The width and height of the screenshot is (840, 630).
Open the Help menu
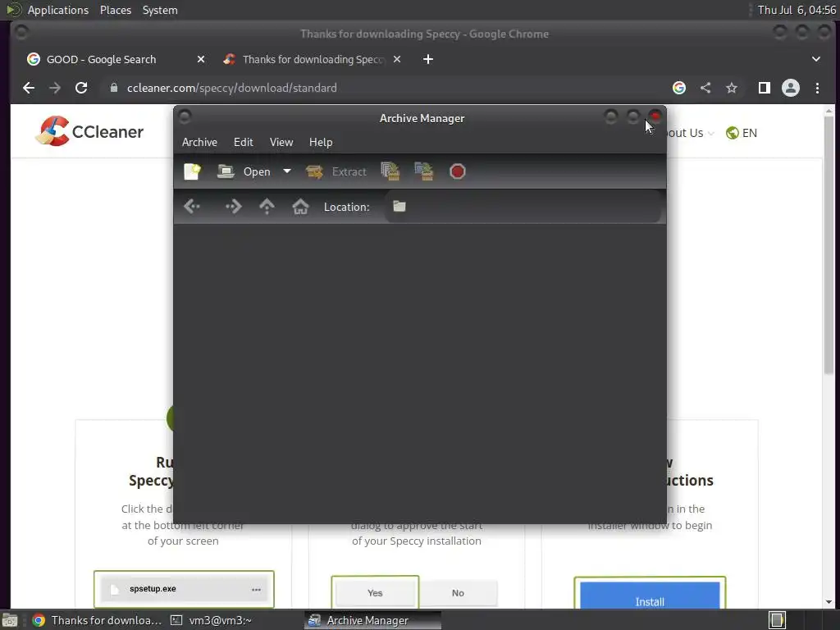(x=321, y=142)
